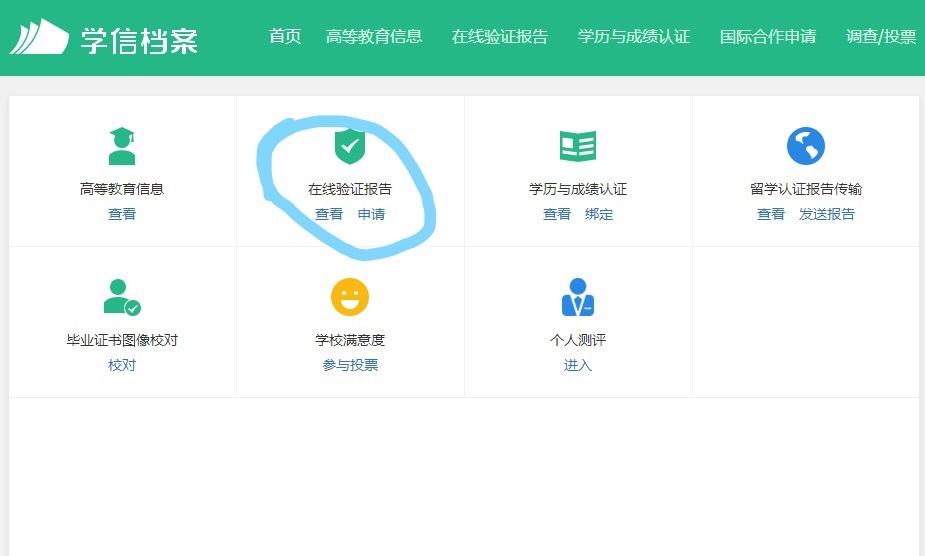The image size is (925, 556).
Task: Click 申请 under 在线验证报告 card
Action: pyautogui.click(x=371, y=214)
